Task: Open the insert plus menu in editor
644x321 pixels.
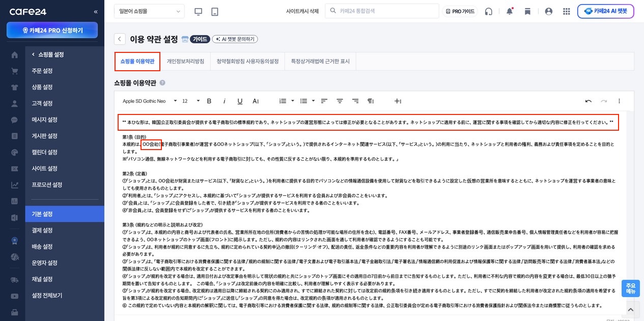Action: click(398, 101)
